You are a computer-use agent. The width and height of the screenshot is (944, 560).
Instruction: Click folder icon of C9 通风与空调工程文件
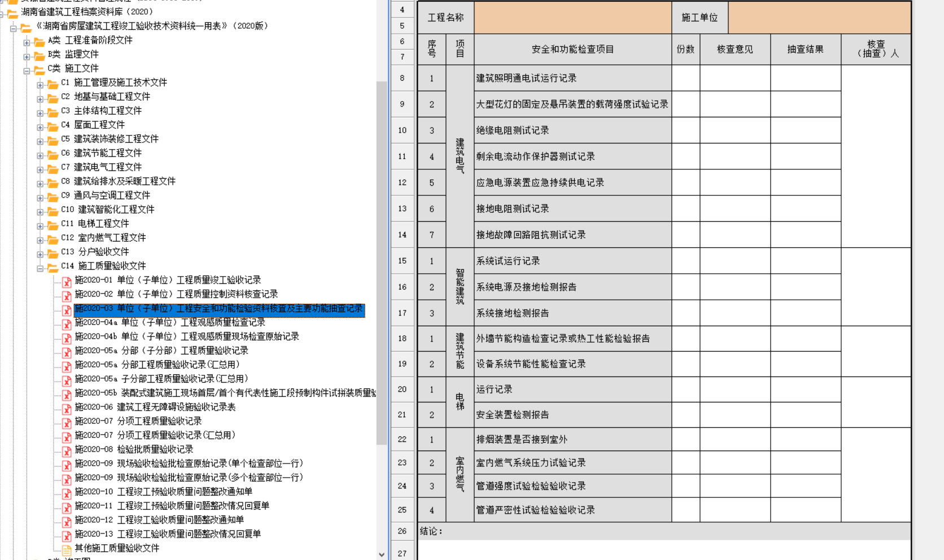coord(53,196)
